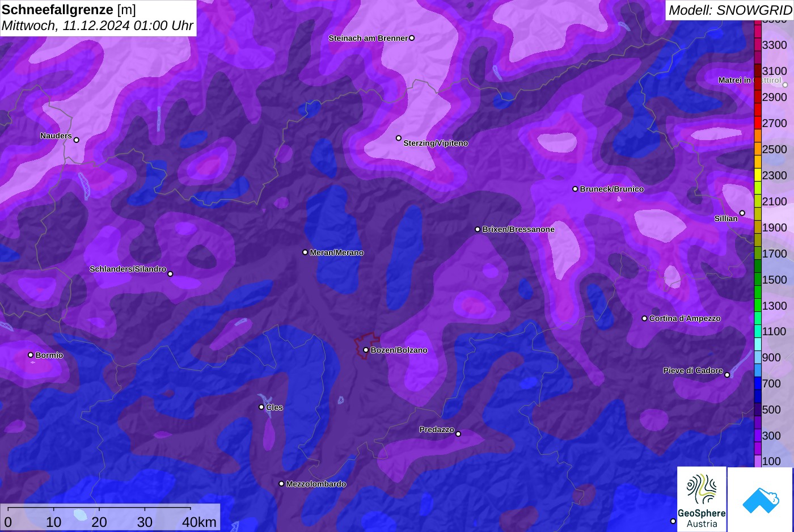
Task: Click the Mezzolombardo label
Action: point(316,484)
